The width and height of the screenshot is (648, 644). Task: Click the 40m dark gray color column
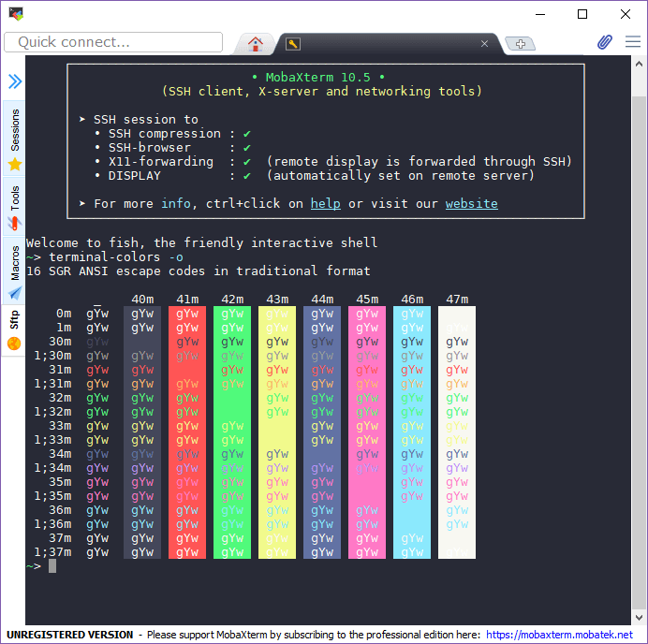(x=142, y=432)
